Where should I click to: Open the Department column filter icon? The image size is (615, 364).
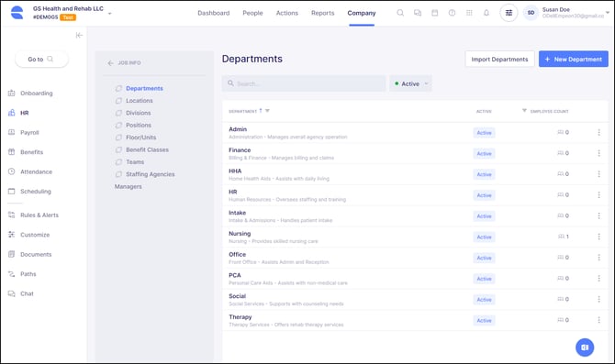click(x=267, y=111)
